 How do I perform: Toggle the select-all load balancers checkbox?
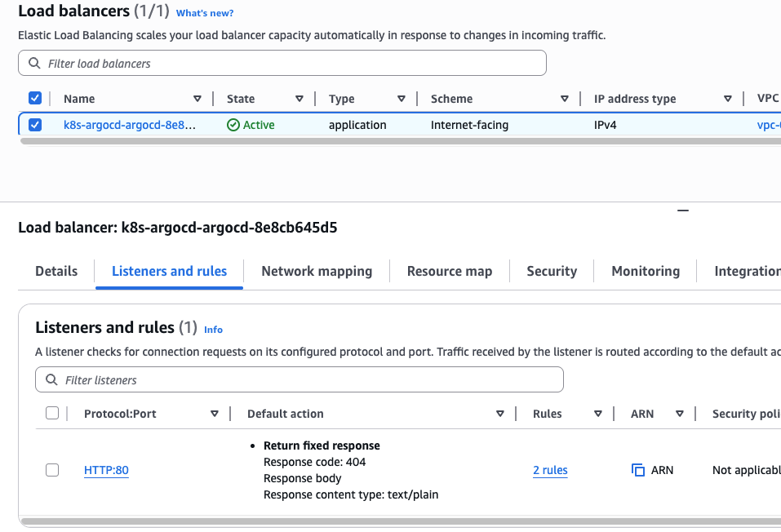pyautogui.click(x=35, y=98)
